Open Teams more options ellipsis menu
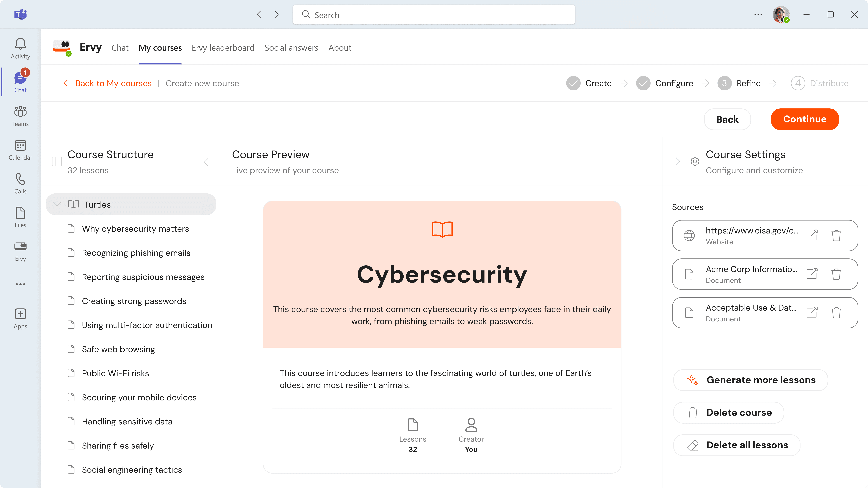Image resolution: width=868 pixels, height=488 pixels. coord(758,14)
